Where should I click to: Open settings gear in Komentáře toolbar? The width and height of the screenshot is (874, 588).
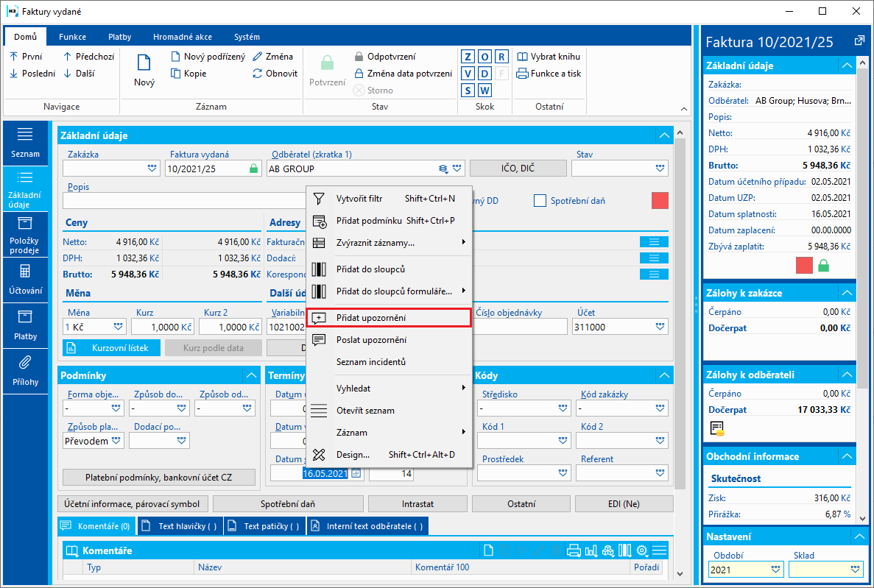click(642, 550)
